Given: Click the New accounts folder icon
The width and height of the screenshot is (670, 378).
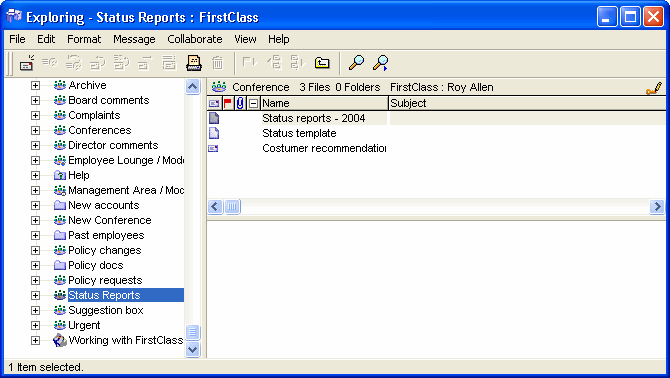Looking at the screenshot, I should [60, 205].
